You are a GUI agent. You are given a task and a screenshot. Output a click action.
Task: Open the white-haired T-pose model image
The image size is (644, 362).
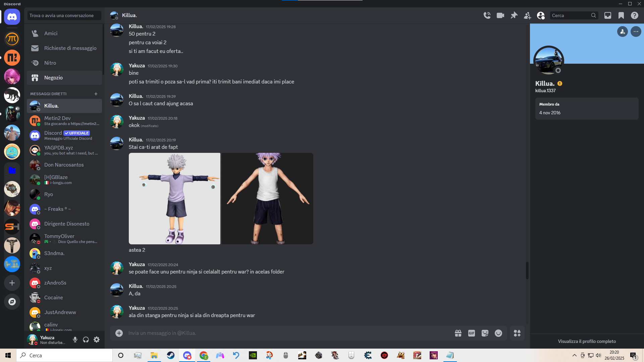[174, 198]
